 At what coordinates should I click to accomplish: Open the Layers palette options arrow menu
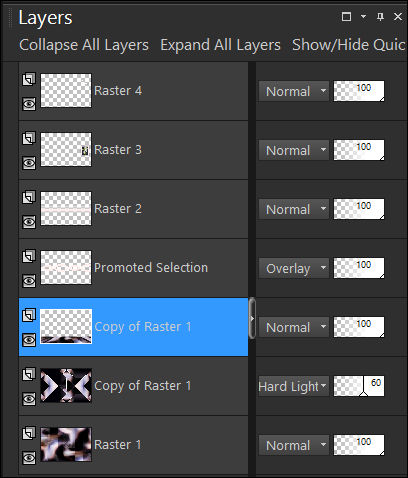click(x=363, y=16)
